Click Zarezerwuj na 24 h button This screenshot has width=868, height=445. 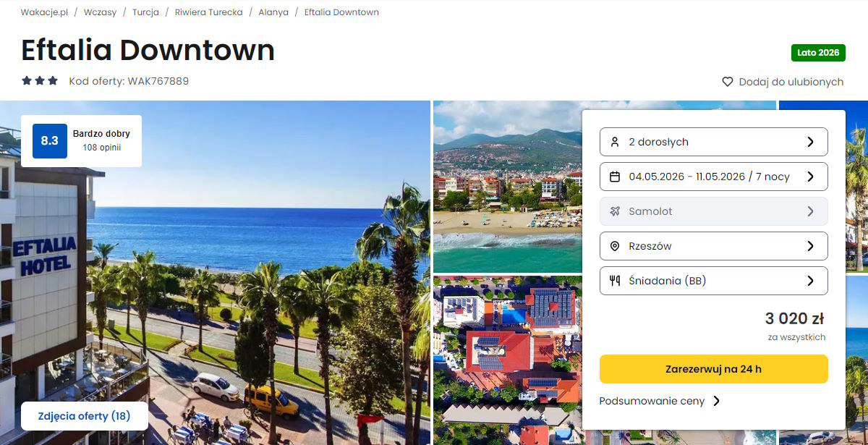pyautogui.click(x=713, y=369)
